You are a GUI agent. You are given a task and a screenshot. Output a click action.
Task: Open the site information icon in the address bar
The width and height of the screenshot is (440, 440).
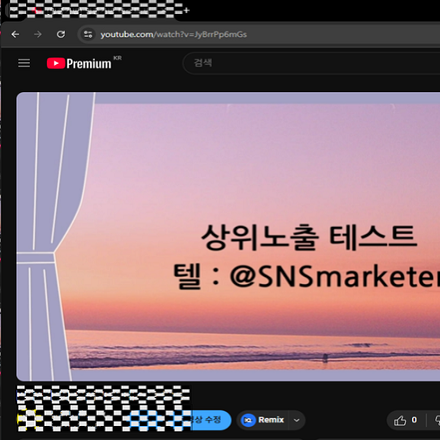(88, 34)
